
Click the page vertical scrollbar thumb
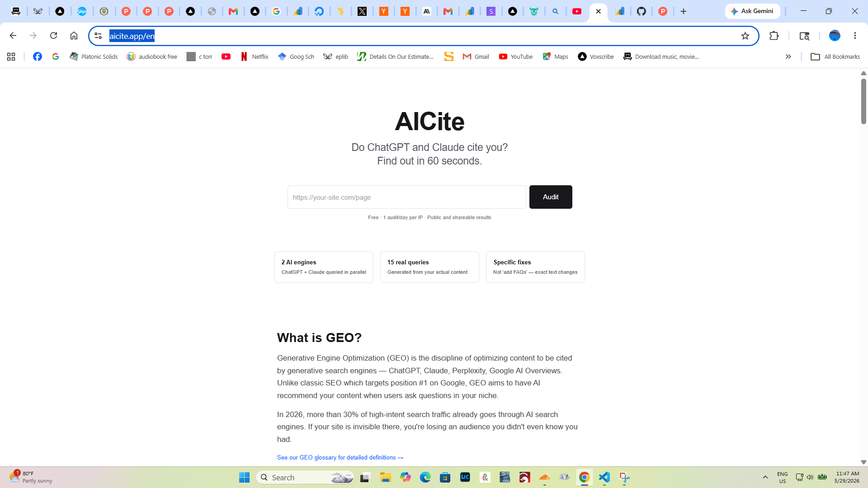pos(863,102)
